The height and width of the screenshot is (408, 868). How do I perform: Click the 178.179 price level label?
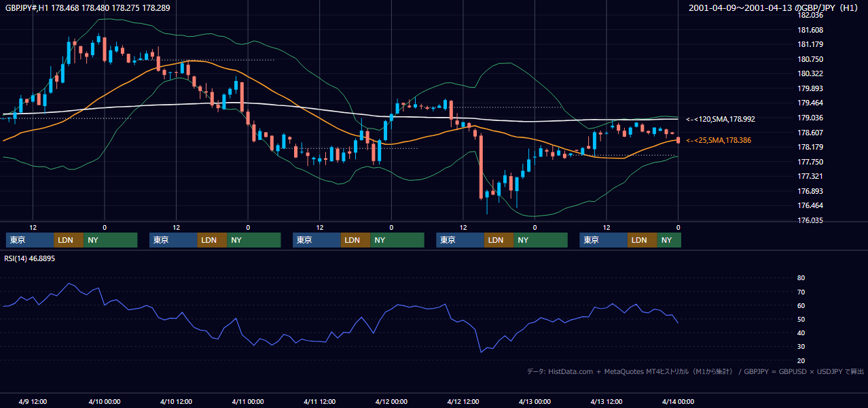click(810, 147)
